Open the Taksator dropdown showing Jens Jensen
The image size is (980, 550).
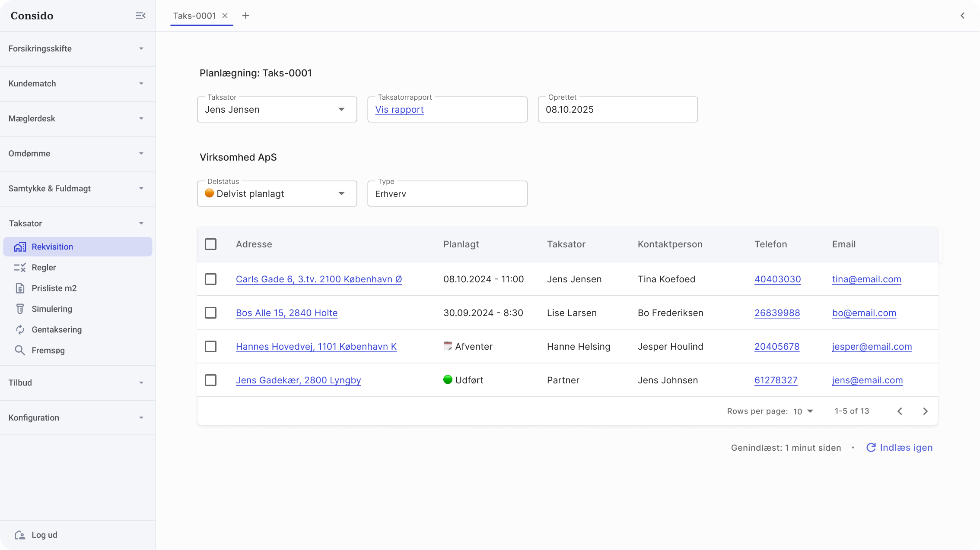click(x=277, y=110)
